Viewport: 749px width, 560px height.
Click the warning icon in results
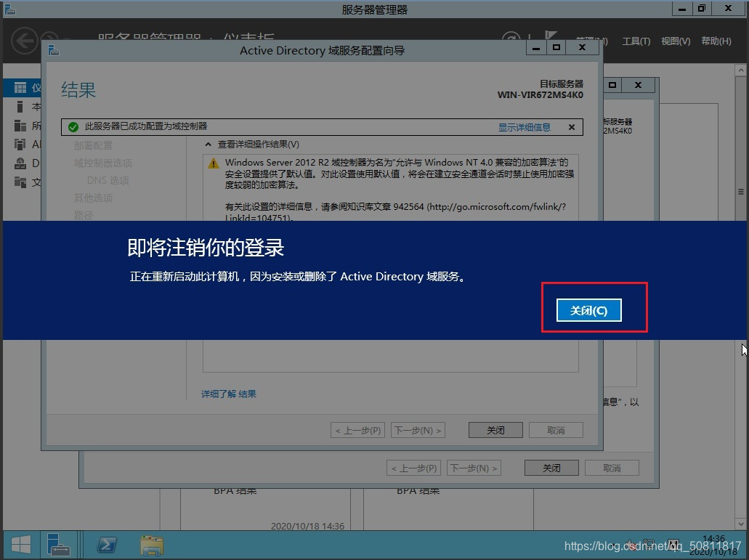point(214,163)
